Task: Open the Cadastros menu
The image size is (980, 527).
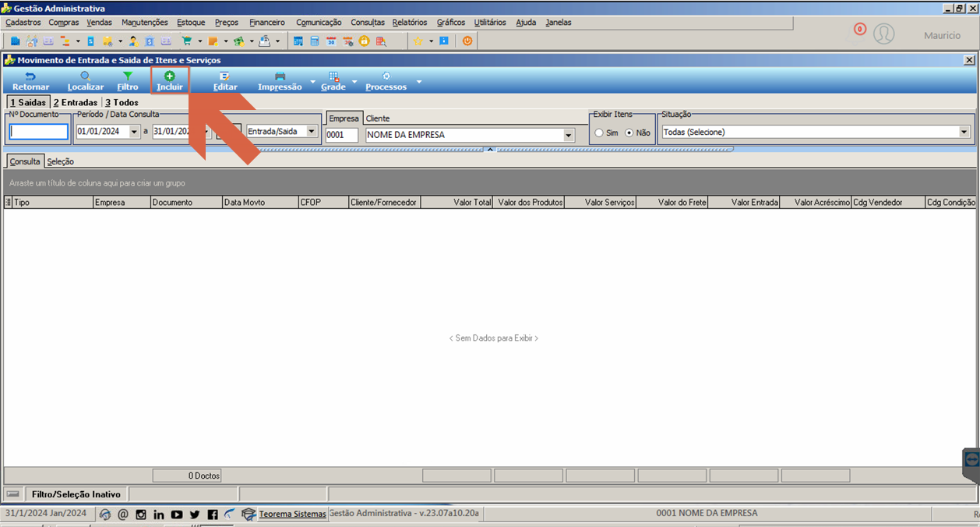Action: click(23, 23)
